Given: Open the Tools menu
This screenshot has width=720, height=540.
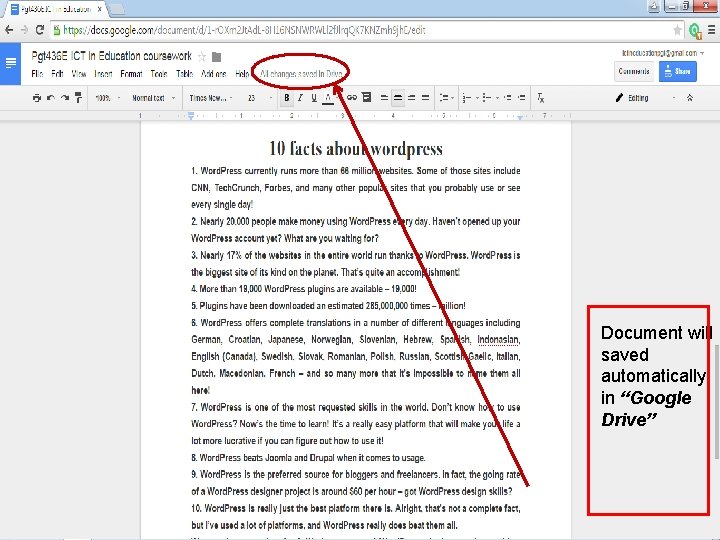Looking at the screenshot, I should click(x=159, y=73).
